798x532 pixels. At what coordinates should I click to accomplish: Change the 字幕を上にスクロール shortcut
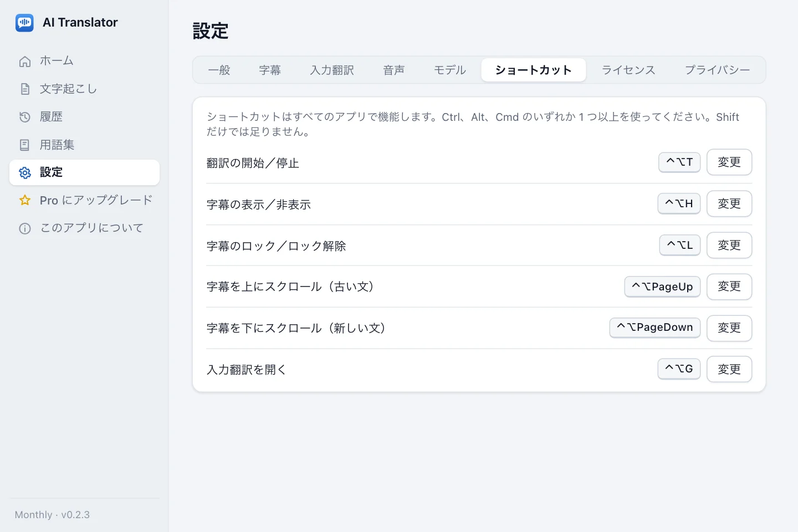point(729,287)
